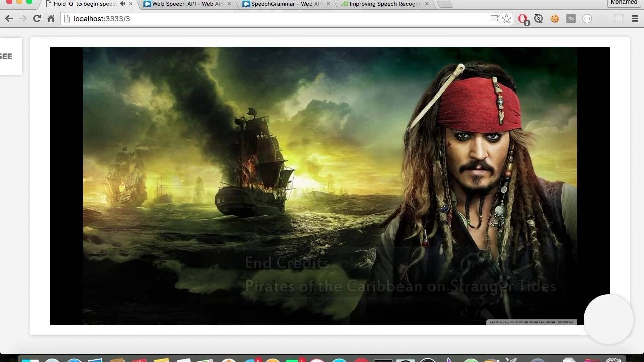The width and height of the screenshot is (644, 362).
Task: Open the red extension icon with badge 6
Action: (523, 19)
